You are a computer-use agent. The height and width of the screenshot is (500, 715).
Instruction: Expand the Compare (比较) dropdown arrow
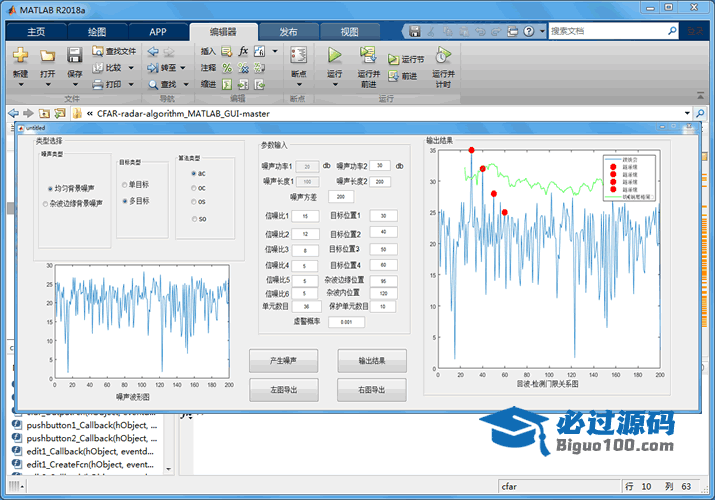coord(131,68)
